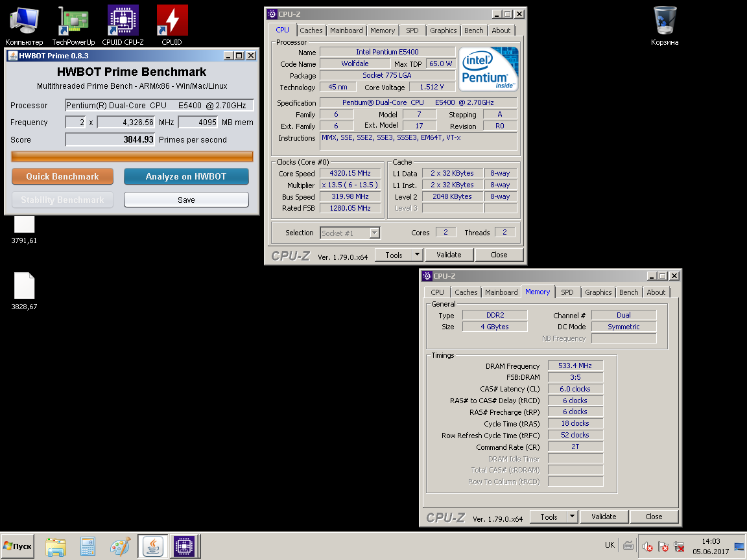Click the UK language indicator in tray

tap(610, 544)
